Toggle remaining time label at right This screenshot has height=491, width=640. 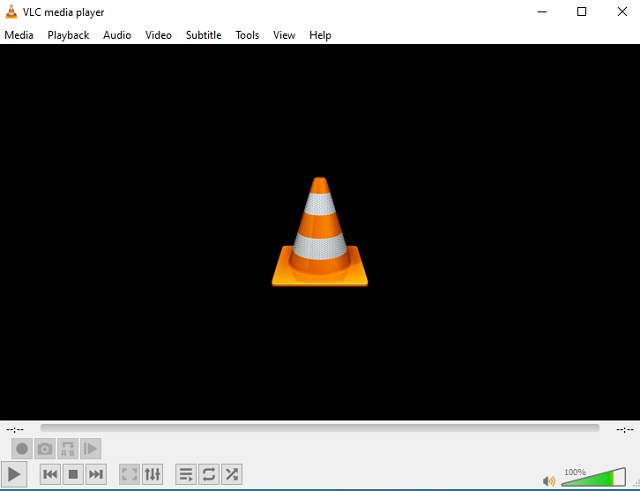tap(625, 429)
